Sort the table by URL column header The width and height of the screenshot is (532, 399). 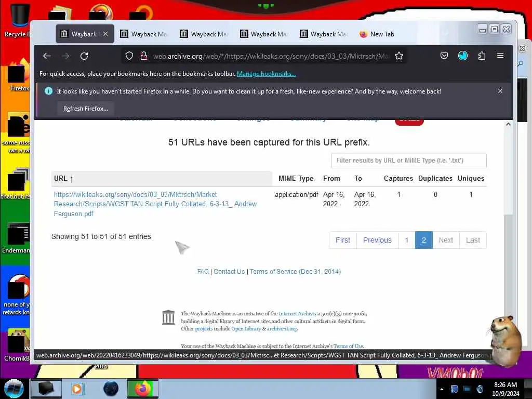(x=162, y=179)
